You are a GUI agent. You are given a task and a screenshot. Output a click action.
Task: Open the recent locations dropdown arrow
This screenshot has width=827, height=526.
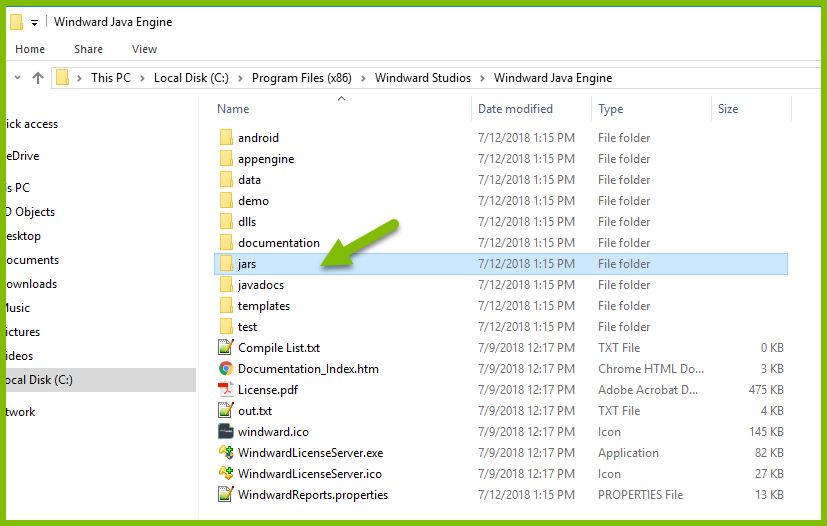point(17,78)
